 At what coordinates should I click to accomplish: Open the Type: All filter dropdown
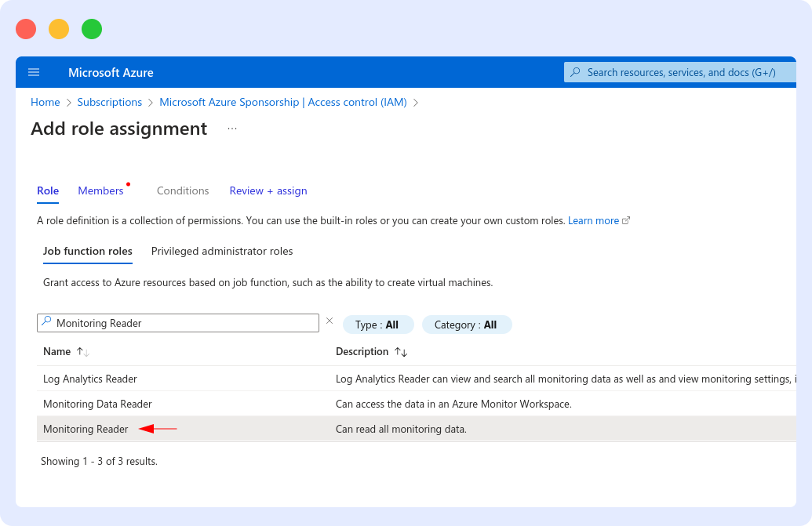(377, 324)
